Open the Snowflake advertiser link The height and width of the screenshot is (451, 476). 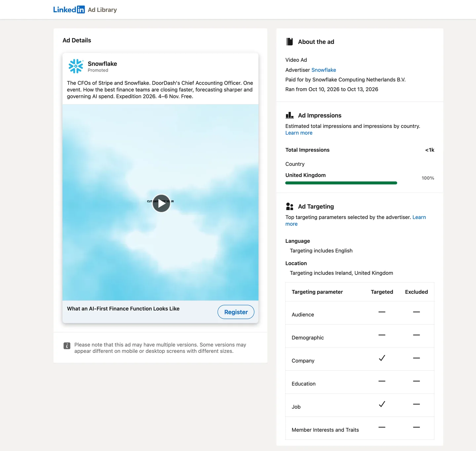coord(324,70)
